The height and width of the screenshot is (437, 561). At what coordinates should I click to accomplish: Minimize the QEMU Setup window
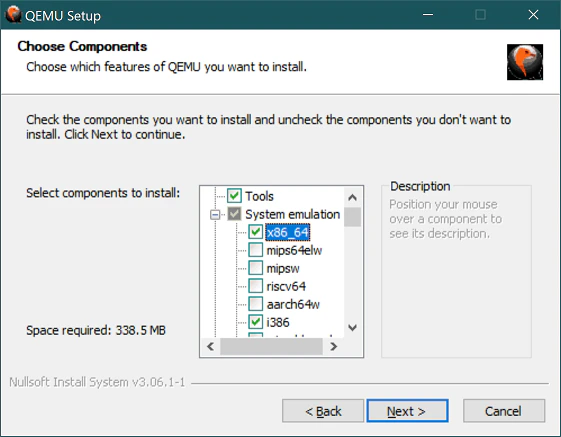(428, 15)
